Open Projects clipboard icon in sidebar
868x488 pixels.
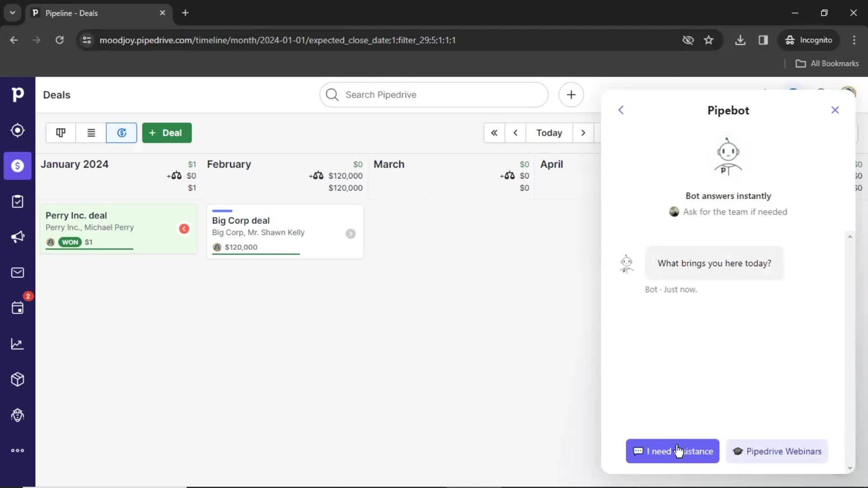17,202
